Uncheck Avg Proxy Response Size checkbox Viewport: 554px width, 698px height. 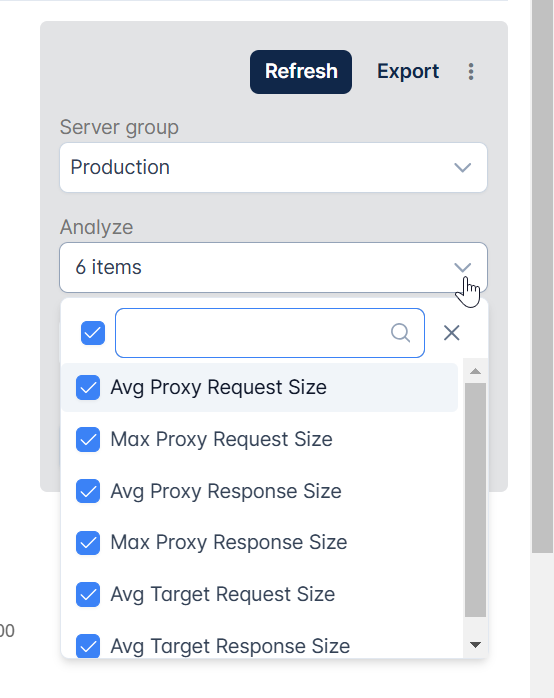[88, 491]
